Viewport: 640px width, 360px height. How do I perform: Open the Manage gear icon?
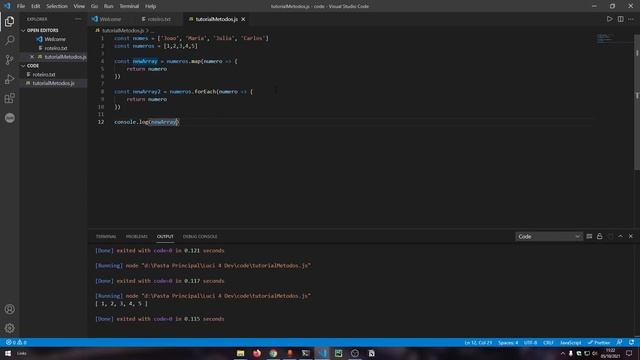[x=9, y=328]
